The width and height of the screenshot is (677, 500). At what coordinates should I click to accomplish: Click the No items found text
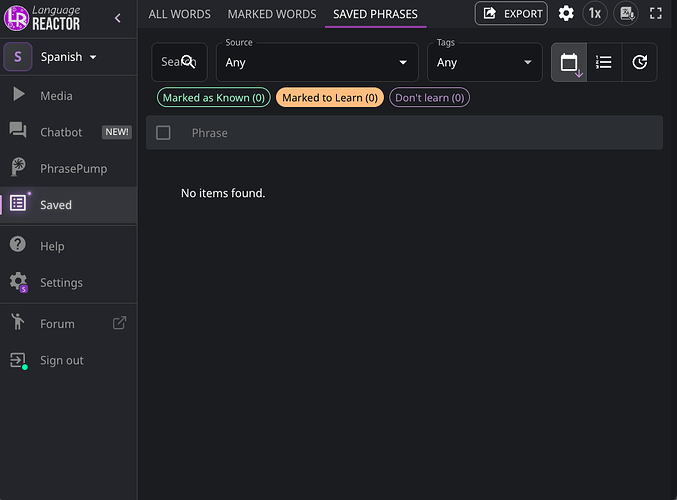[223, 193]
